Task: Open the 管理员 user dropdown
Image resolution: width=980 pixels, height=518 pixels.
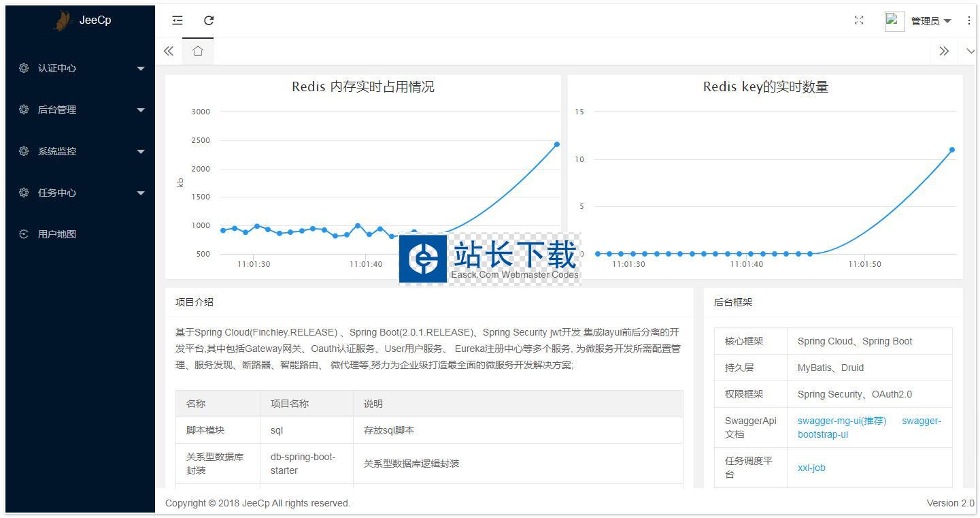Action: click(x=930, y=21)
